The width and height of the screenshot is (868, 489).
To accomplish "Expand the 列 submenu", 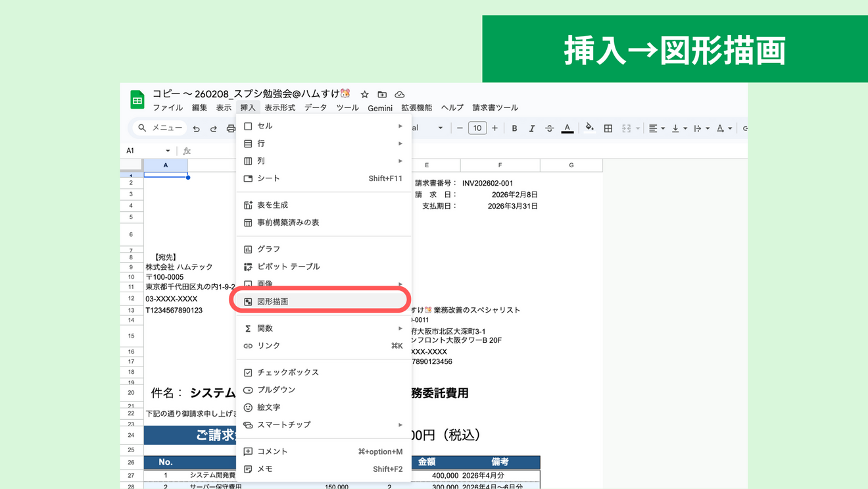I will [324, 161].
